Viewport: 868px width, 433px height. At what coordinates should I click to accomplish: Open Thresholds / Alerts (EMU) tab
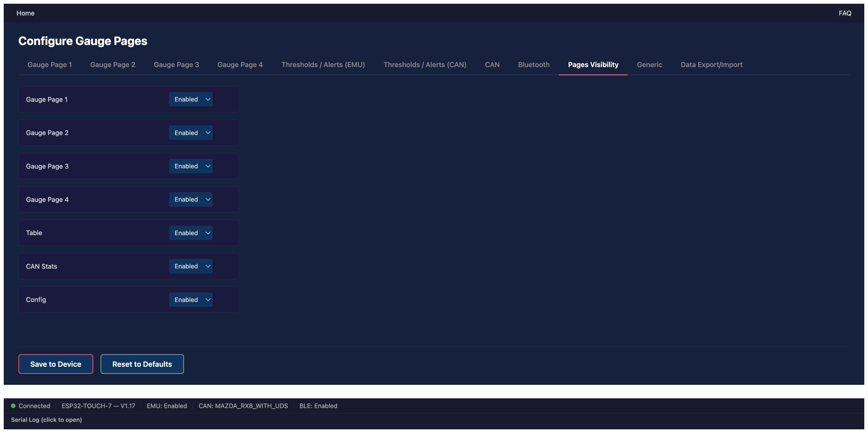point(323,65)
